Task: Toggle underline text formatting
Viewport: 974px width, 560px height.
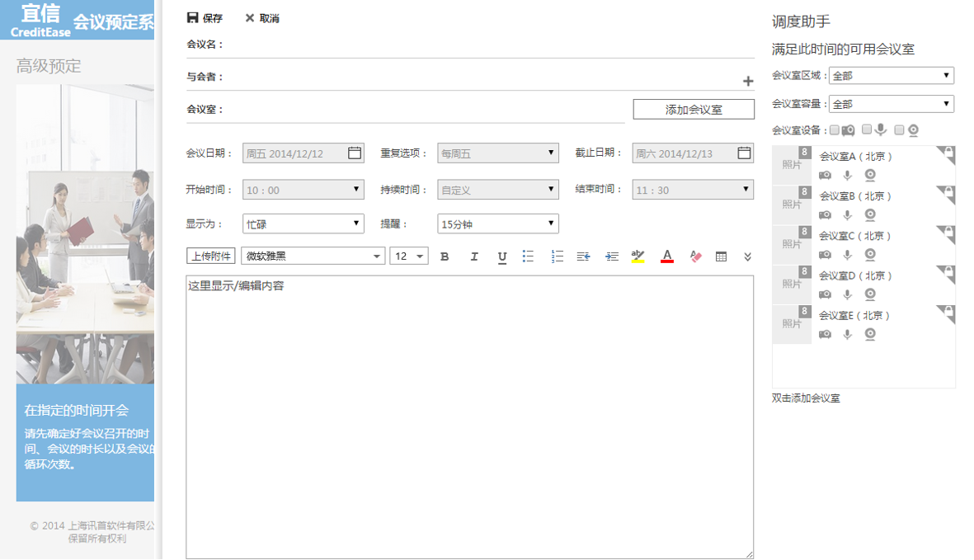Action: [502, 257]
